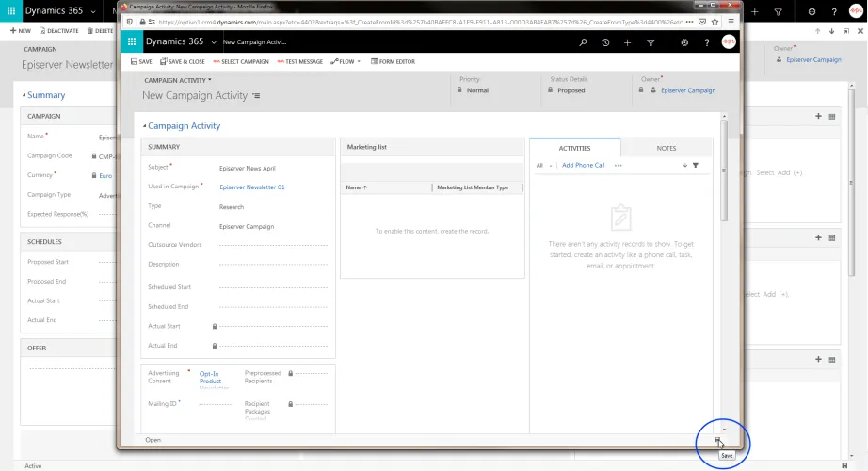This screenshot has width=868, height=471.
Task: Click the Firefox bookmark star icon
Action: point(715,22)
